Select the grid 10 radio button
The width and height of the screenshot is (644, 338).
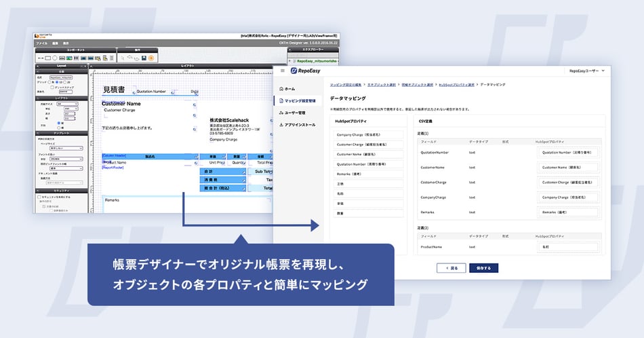point(57,82)
